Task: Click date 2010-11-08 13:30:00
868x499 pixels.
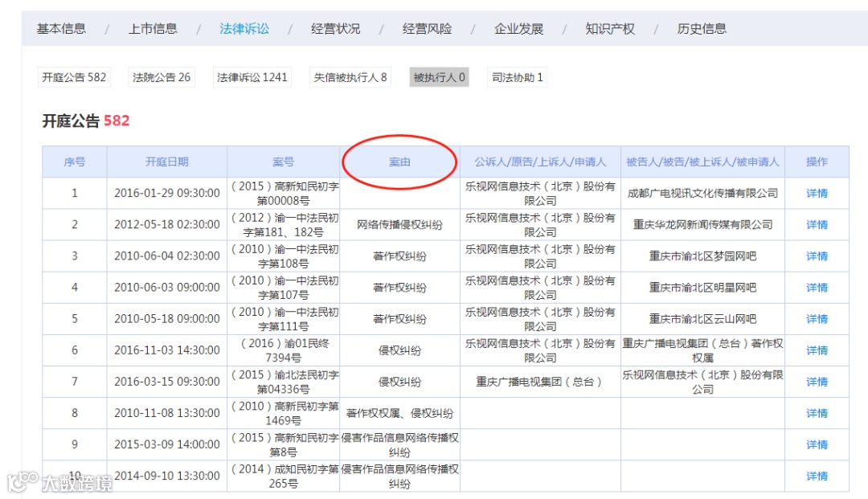Action: click(166, 414)
